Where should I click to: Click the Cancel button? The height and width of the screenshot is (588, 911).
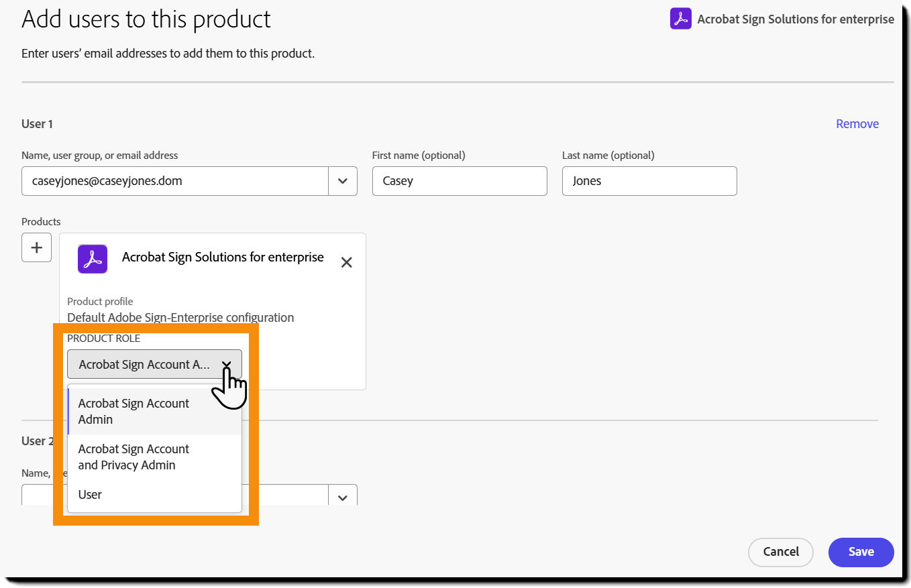tap(780, 552)
